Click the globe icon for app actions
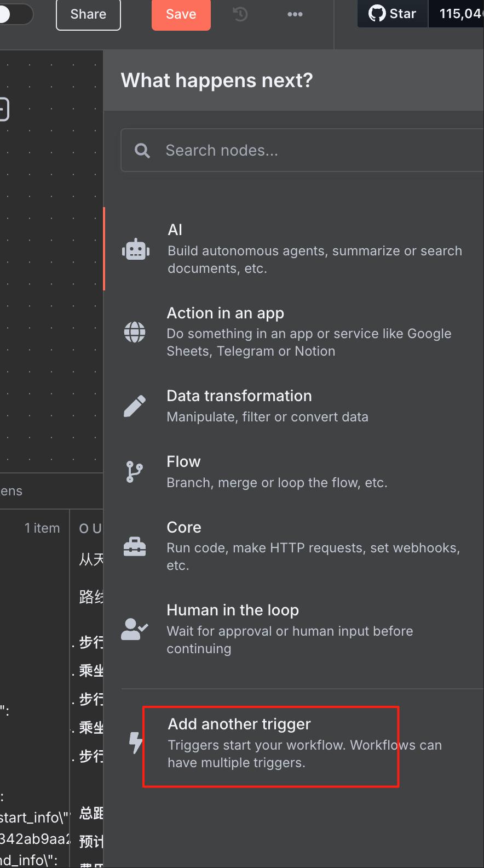The width and height of the screenshot is (484, 868). click(x=135, y=332)
